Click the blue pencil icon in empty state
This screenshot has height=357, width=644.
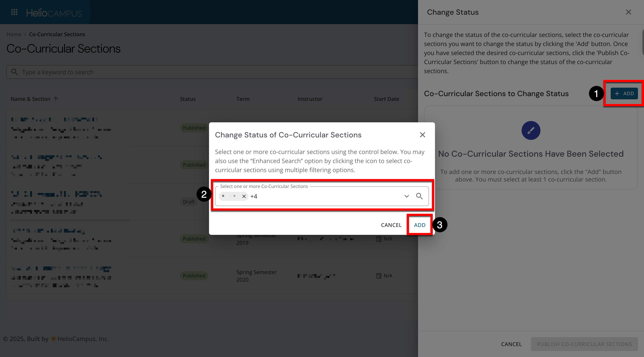pyautogui.click(x=530, y=131)
